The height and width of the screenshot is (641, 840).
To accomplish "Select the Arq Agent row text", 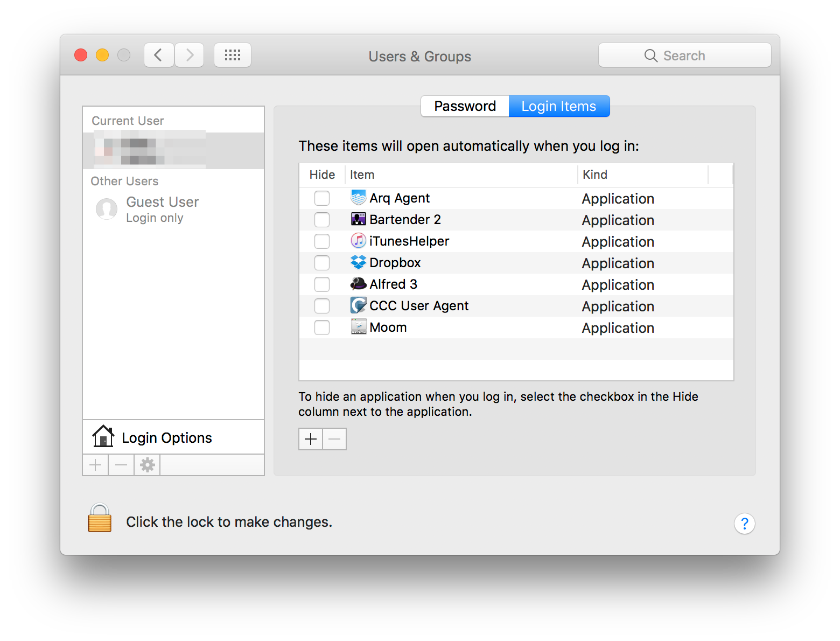I will [400, 198].
